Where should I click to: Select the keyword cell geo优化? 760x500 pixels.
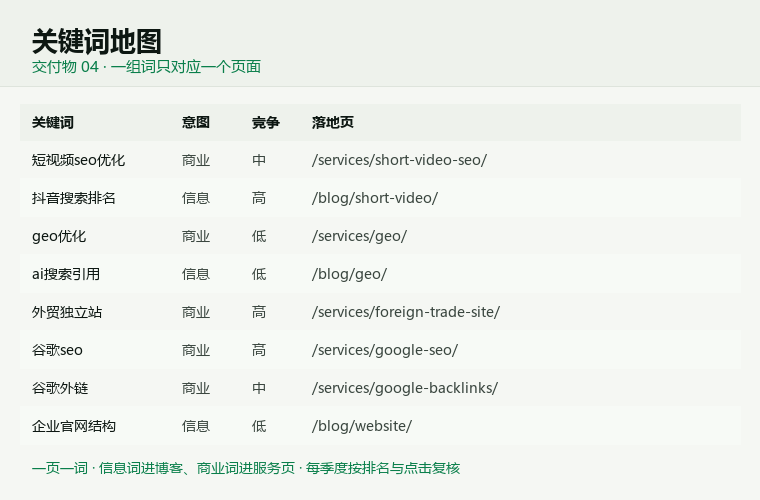(x=59, y=236)
